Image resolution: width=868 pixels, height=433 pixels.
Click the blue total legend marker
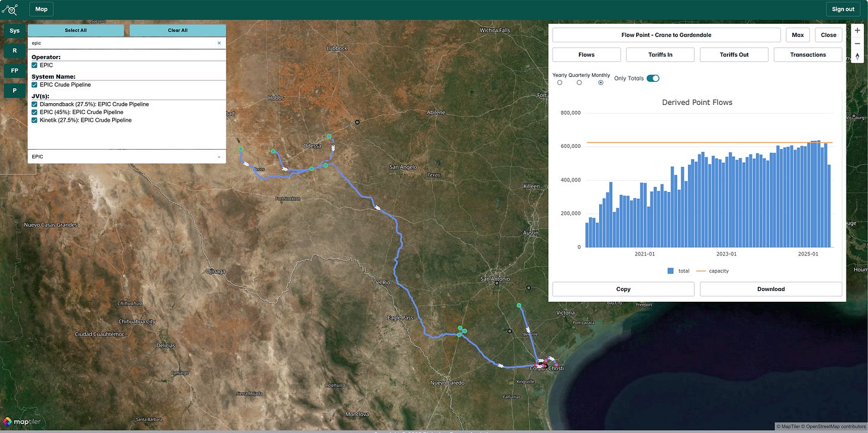pos(671,271)
